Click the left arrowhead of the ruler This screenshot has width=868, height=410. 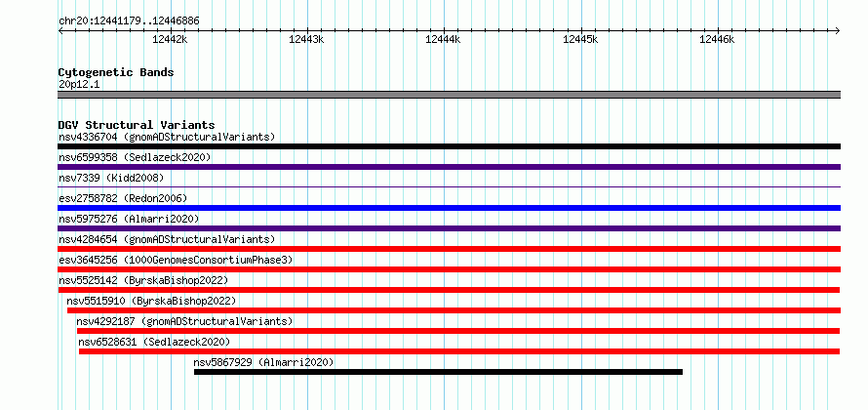coord(60,30)
